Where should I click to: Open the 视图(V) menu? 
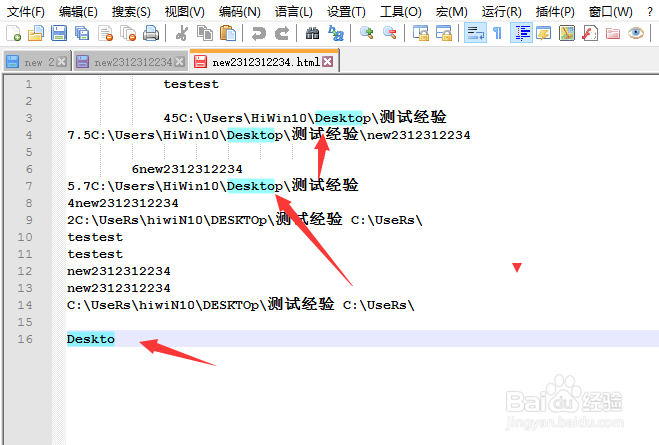click(x=185, y=11)
